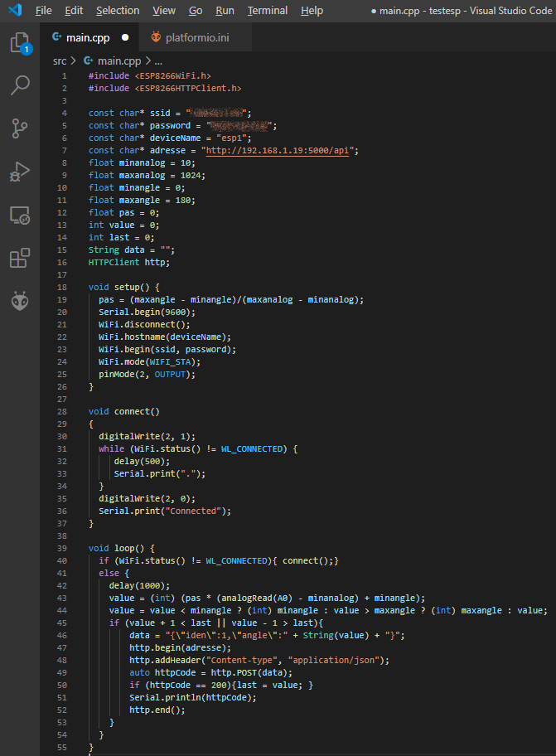Expand the src breadcrumb folder
This screenshot has height=756, width=556.
60,61
